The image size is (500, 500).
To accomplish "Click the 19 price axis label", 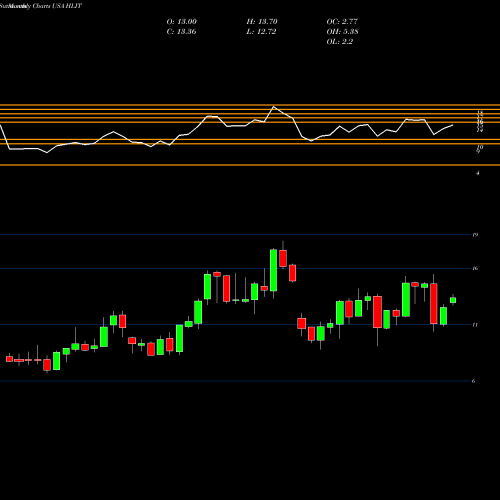I will [475, 235].
